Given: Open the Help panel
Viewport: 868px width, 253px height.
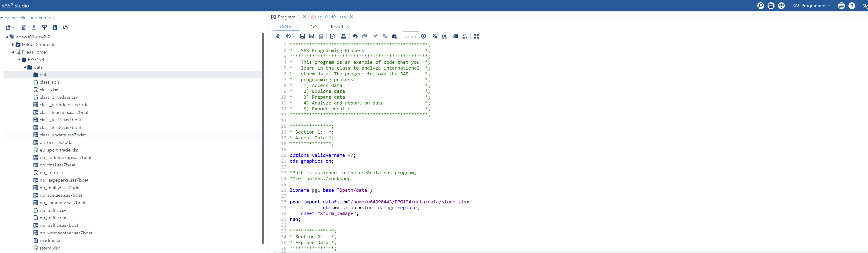Looking at the screenshot, I should 852,6.
